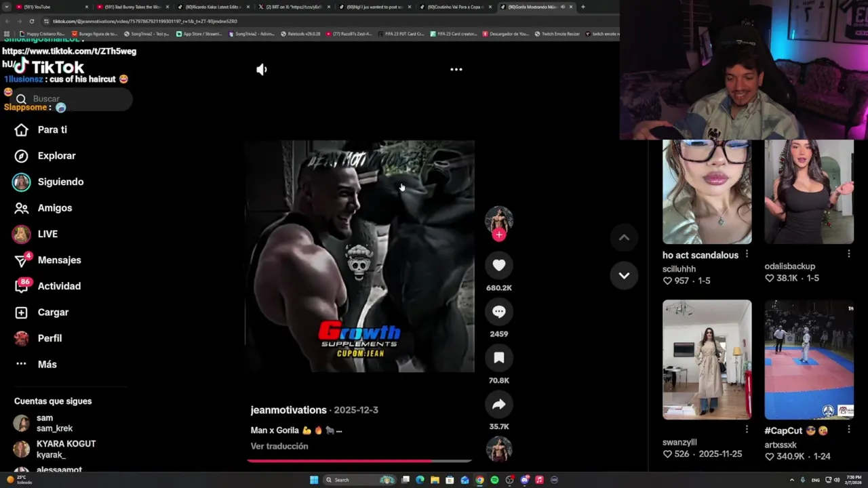Click the jeanmotivations username link
The width and height of the screenshot is (868, 488).
[288, 410]
